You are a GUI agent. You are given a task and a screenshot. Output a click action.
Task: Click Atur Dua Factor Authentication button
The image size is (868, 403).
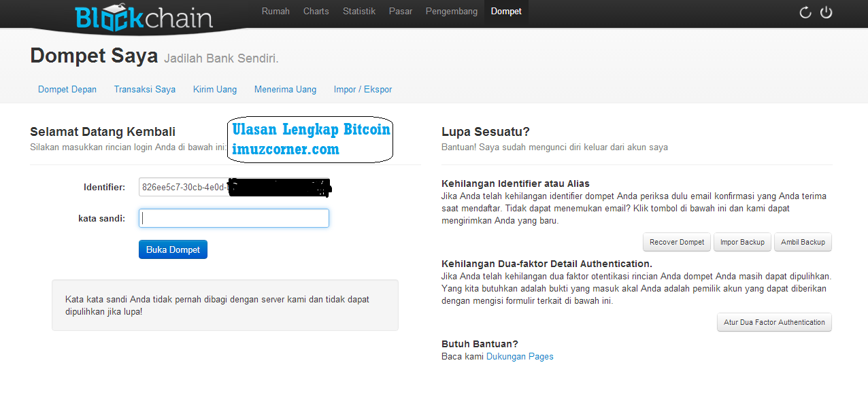pos(774,322)
